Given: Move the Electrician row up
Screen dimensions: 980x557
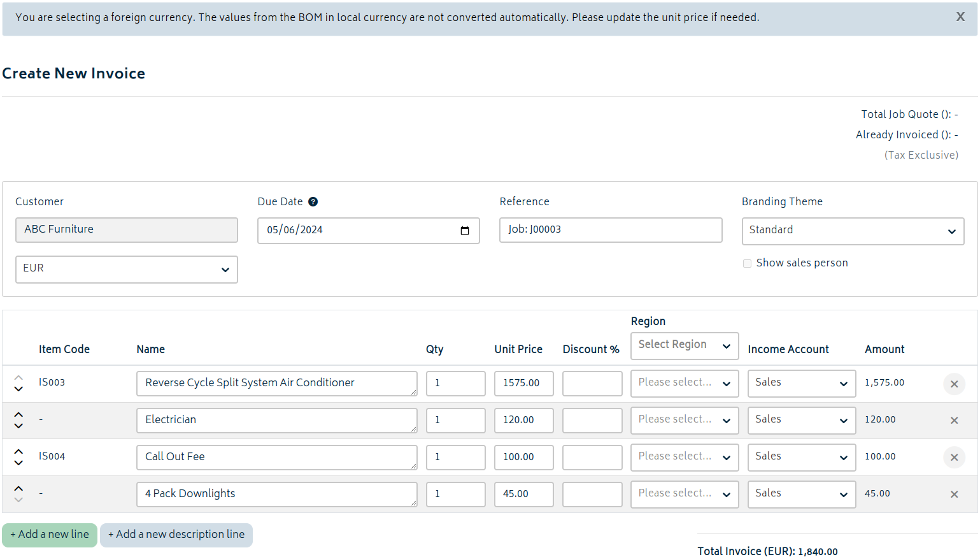Looking at the screenshot, I should pos(18,414).
